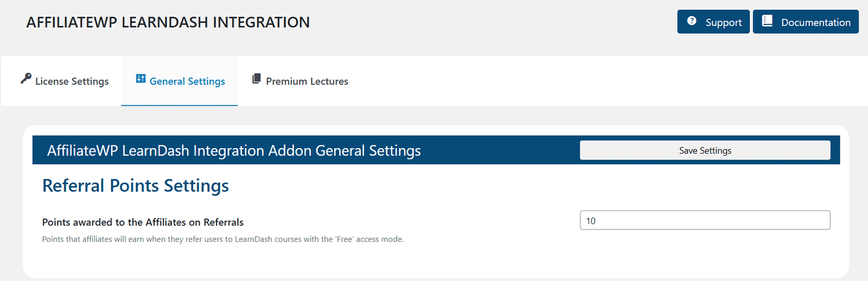Click the sliders icon beside General Settings

141,79
